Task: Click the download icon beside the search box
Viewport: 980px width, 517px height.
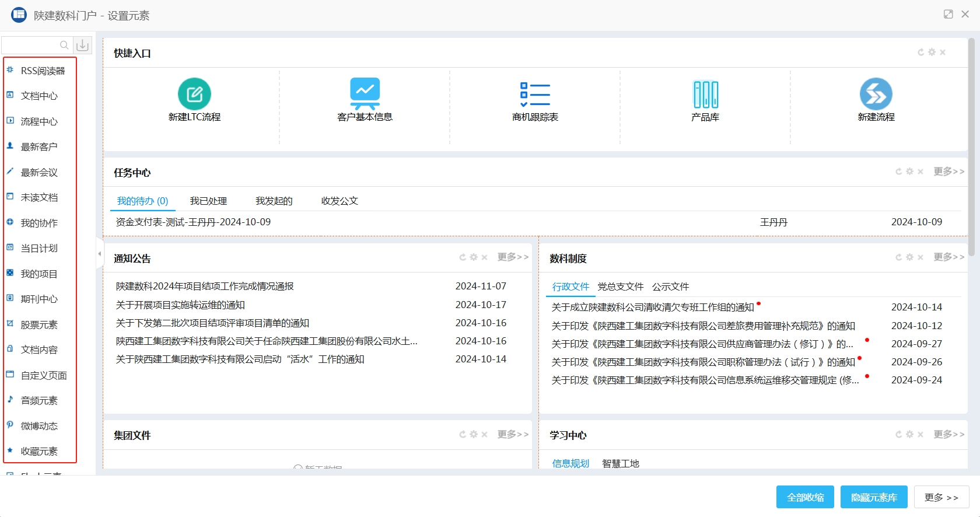Action: coord(83,45)
